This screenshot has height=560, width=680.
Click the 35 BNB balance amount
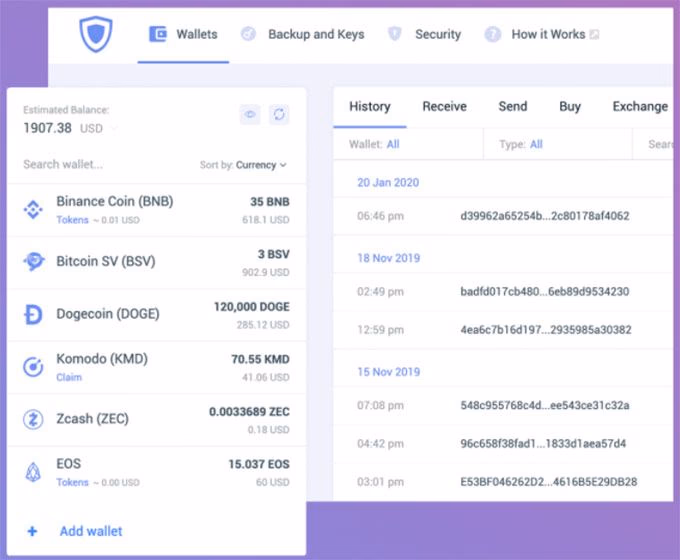[x=270, y=202]
